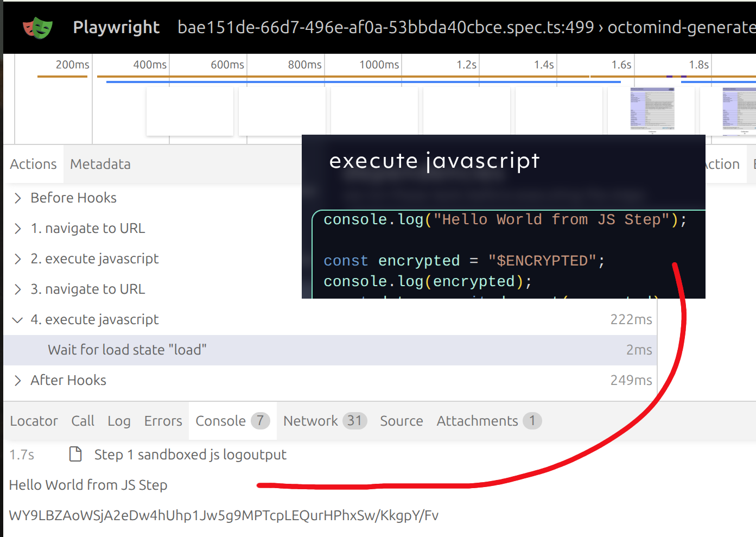Select the Wait for load state row
The height and width of the screenshot is (537, 756).
330,350
